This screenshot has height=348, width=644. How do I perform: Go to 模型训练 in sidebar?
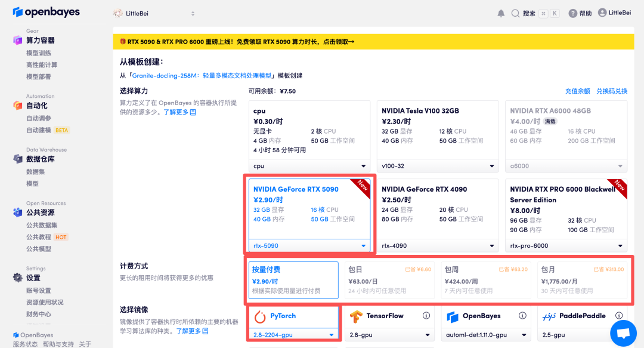[x=39, y=53]
